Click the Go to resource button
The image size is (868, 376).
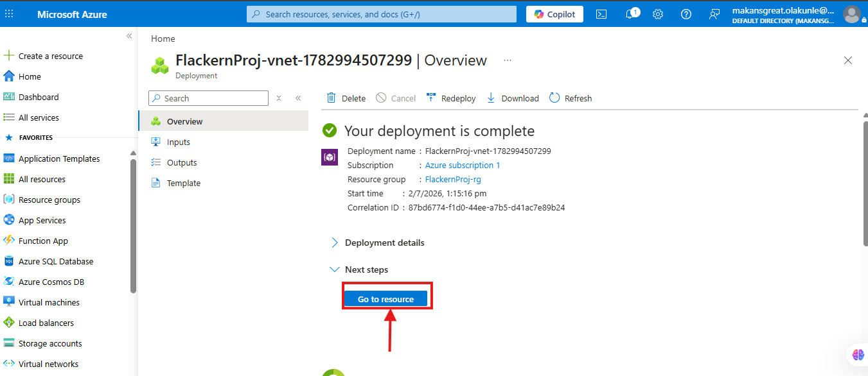[385, 299]
